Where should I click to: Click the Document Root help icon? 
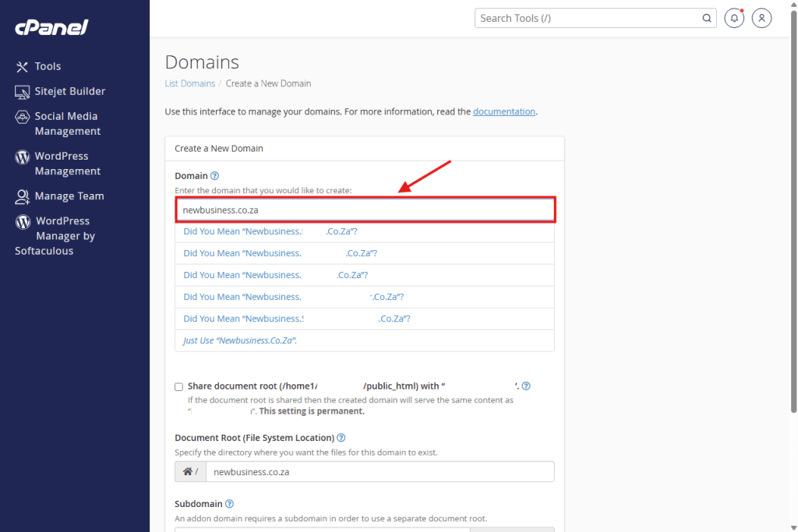coord(341,438)
